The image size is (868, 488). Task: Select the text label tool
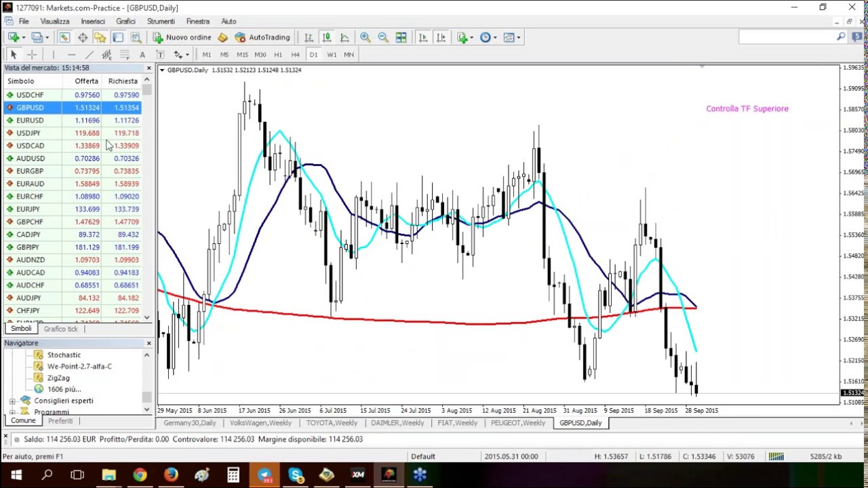click(x=160, y=54)
